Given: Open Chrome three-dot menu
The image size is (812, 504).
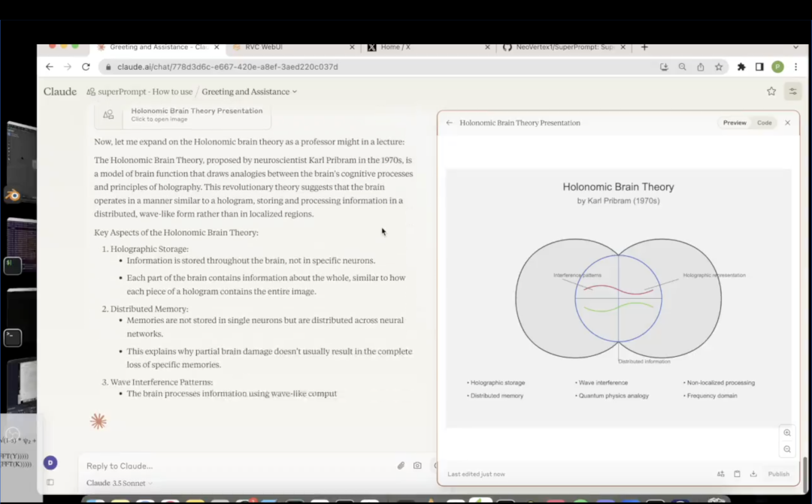Looking at the screenshot, I should click(795, 67).
